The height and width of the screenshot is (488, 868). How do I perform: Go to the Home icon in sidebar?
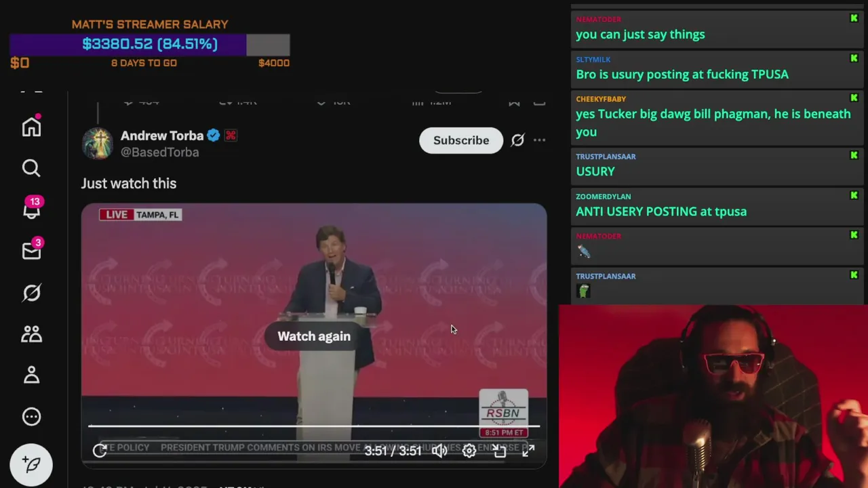pos(31,126)
